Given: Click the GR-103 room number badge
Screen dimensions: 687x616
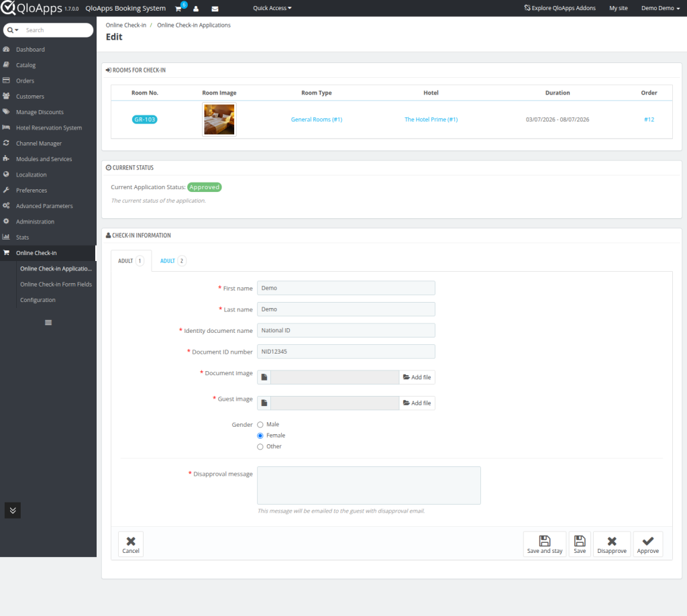Looking at the screenshot, I should 145,119.
